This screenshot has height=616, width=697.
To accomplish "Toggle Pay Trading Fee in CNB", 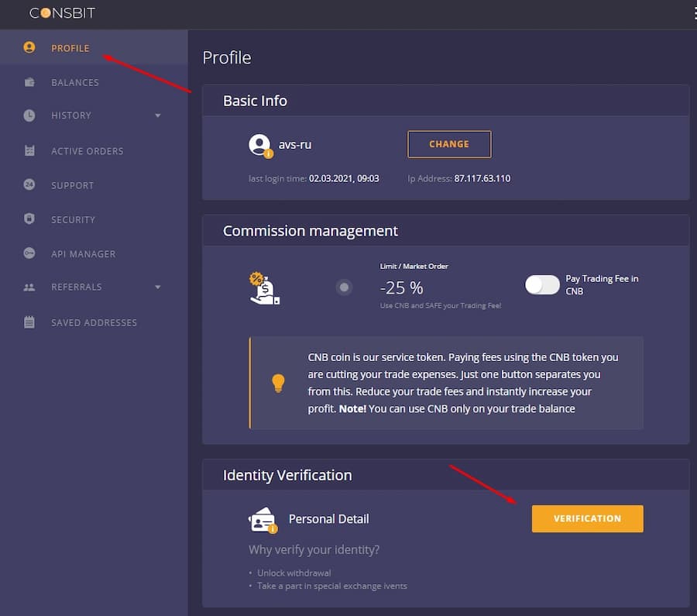I will click(x=542, y=284).
